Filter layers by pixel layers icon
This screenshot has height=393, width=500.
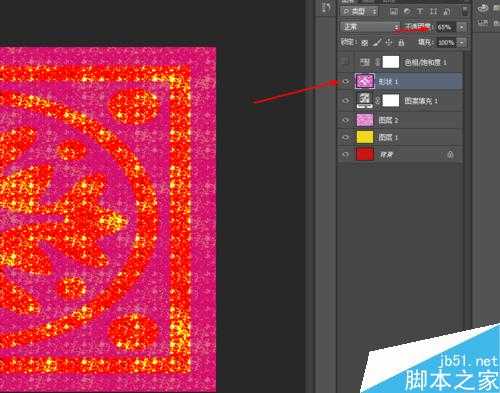pos(394,12)
